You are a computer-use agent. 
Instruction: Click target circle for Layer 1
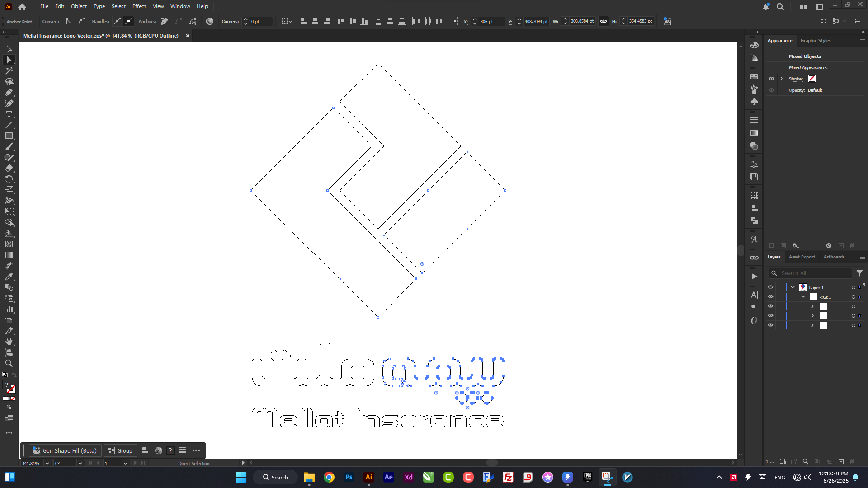[x=854, y=287]
